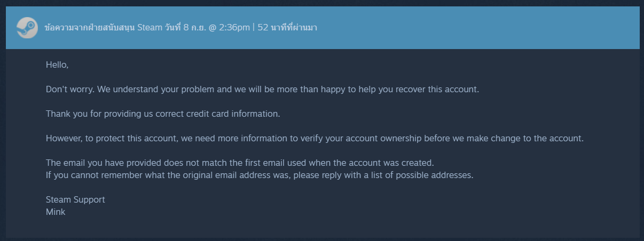
Task: Click the If you cannot remember line
Action: [x=260, y=175]
